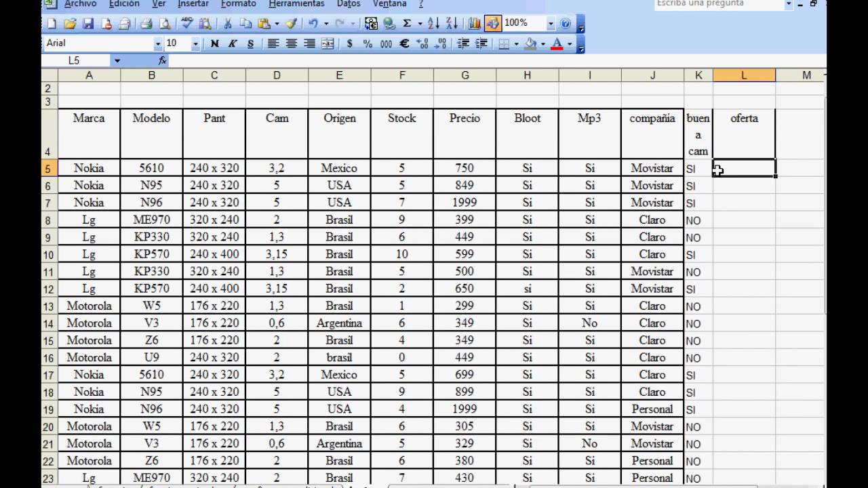
Task: Open the Borders dropdown arrow
Action: click(517, 43)
